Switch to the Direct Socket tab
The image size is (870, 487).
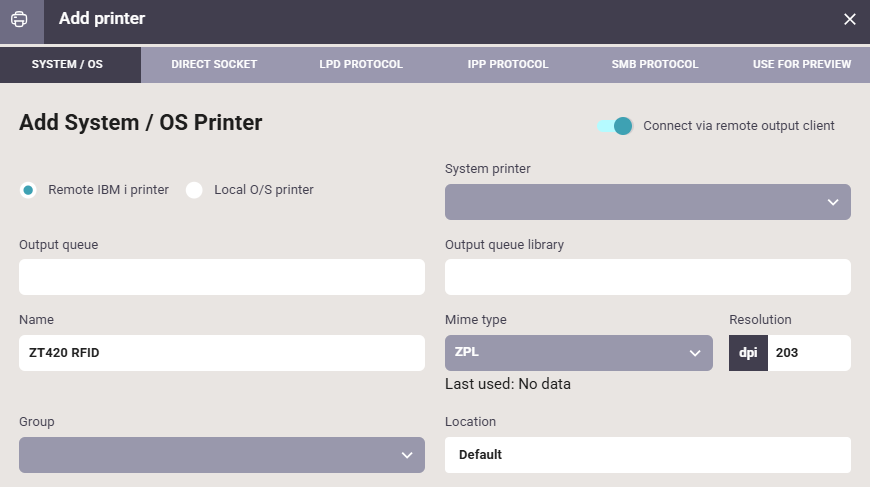point(214,65)
